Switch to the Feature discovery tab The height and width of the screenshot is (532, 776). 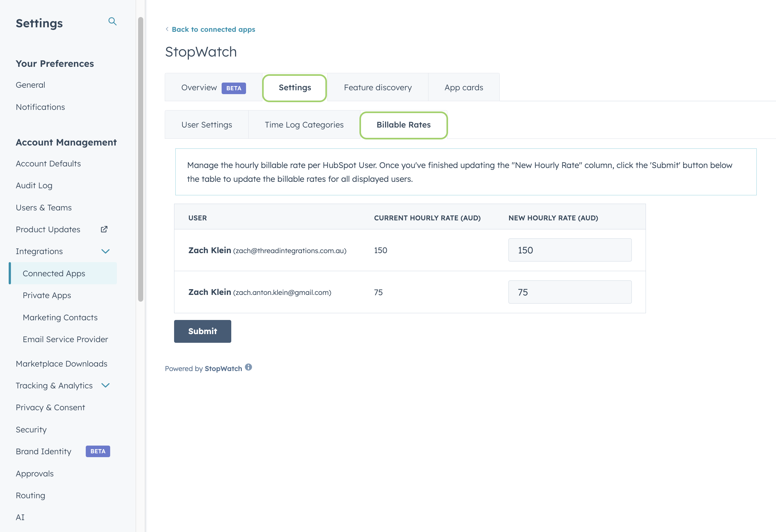[377, 87]
